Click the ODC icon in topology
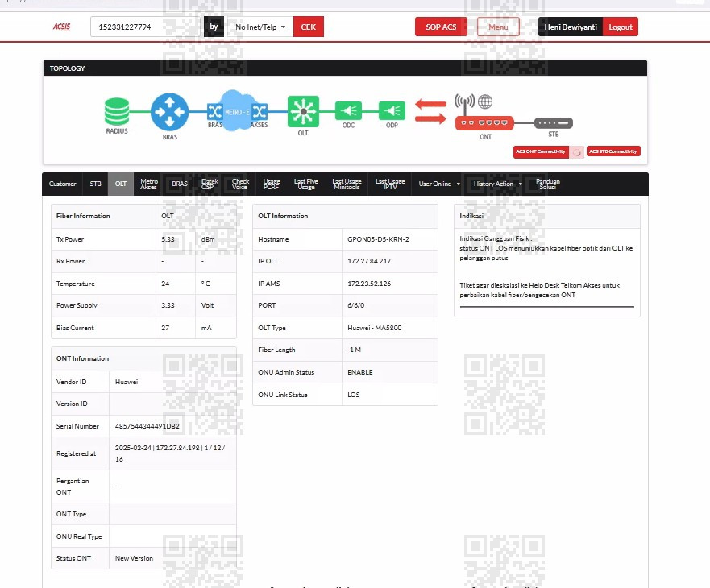The width and height of the screenshot is (710, 588). [348, 111]
